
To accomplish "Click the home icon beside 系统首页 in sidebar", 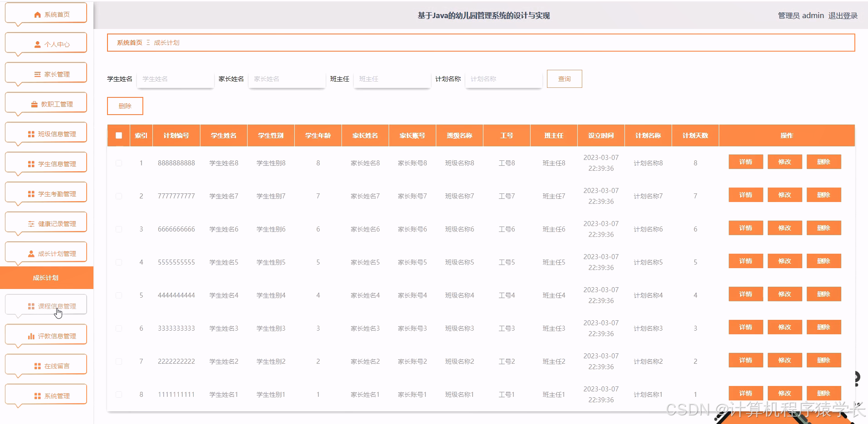I will click(x=38, y=15).
